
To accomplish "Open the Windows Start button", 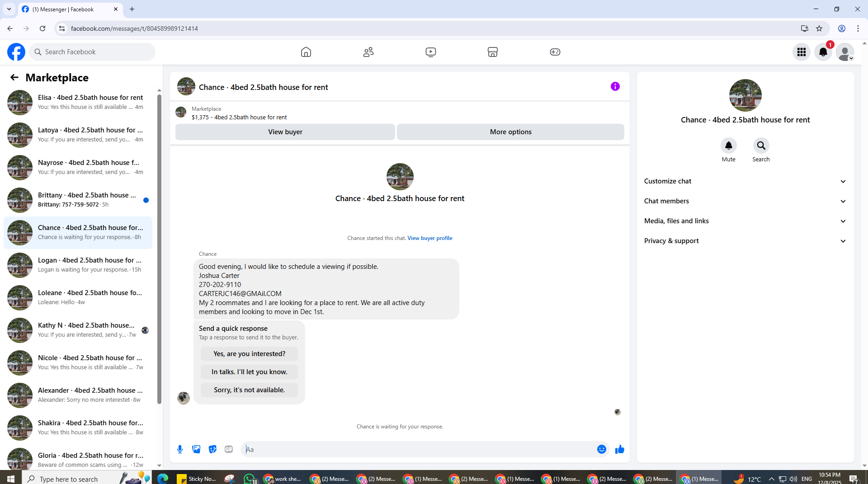I will pyautogui.click(x=11, y=479).
